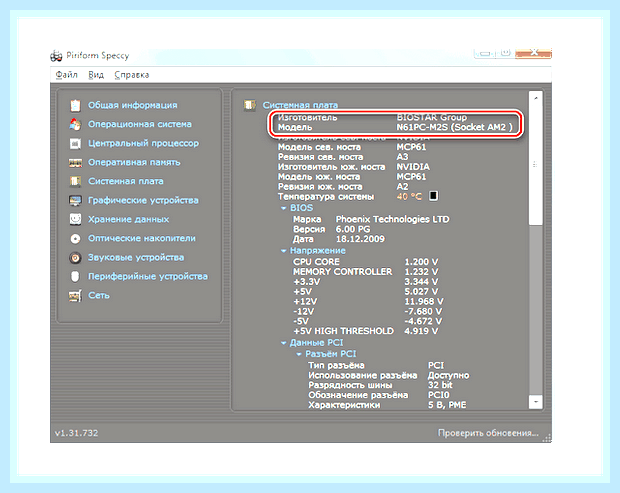Click the Сеть network icon
This screenshot has width=620, height=493.
75,295
